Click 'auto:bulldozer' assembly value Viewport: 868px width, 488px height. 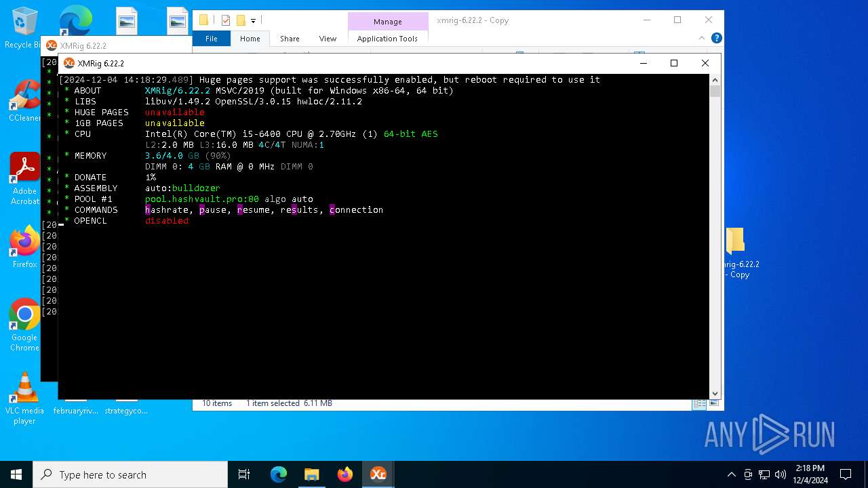pyautogui.click(x=182, y=188)
